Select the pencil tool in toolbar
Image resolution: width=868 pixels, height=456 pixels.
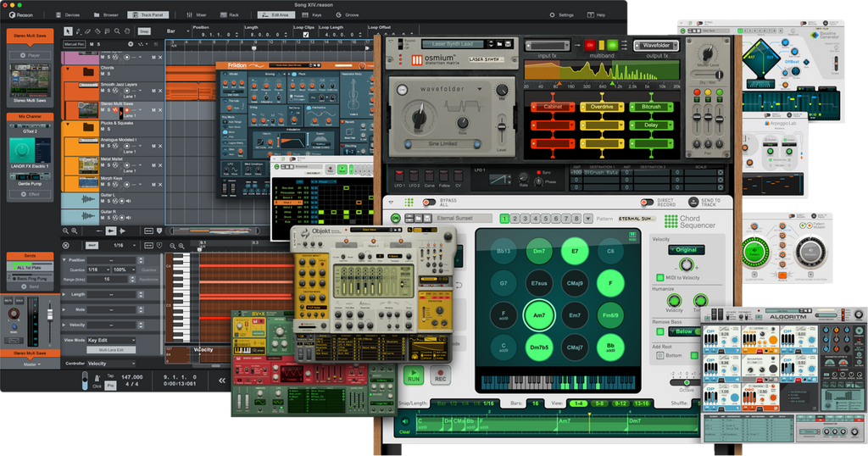tap(78, 31)
